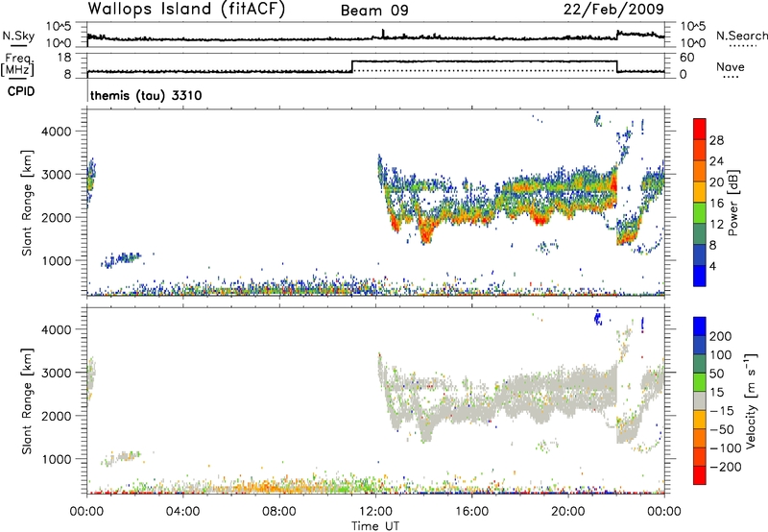This screenshot has height=532, width=768.
Task: Click the '60' Nave axis value
Action: click(x=686, y=58)
